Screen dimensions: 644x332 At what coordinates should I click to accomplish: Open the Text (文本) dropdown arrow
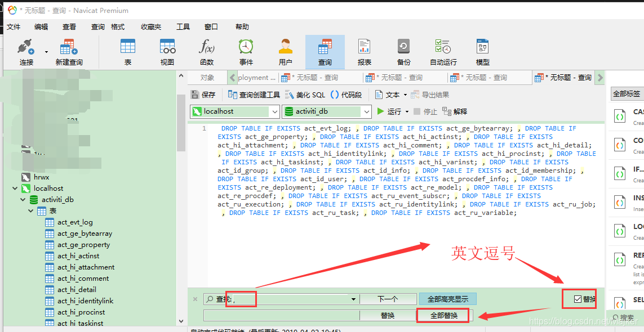[x=405, y=95]
